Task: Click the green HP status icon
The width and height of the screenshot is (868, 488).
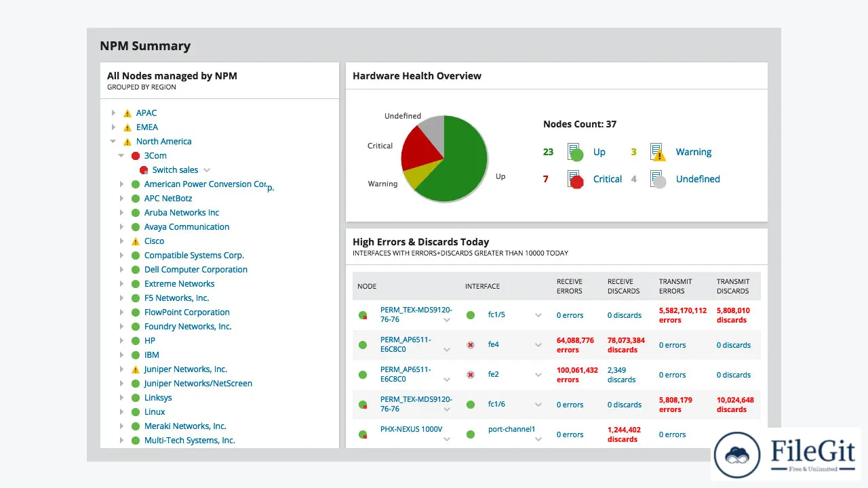Action: click(x=135, y=341)
